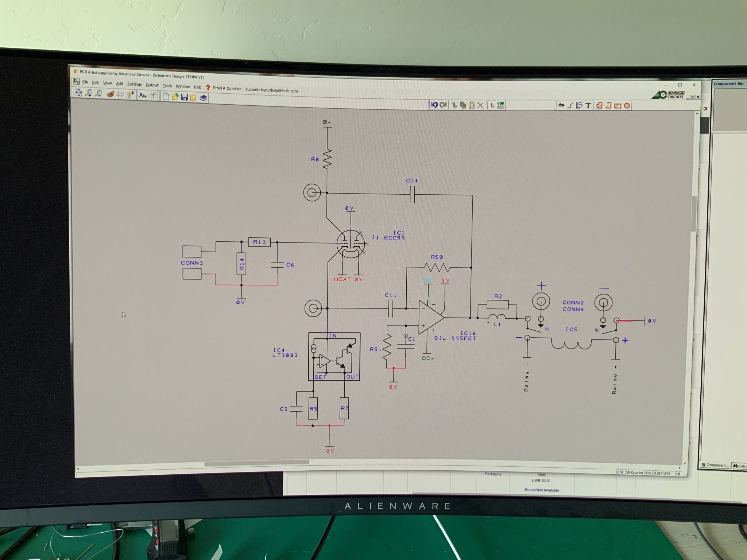Create a new document with blank page icon
The width and height of the screenshot is (747, 560).
click(166, 96)
